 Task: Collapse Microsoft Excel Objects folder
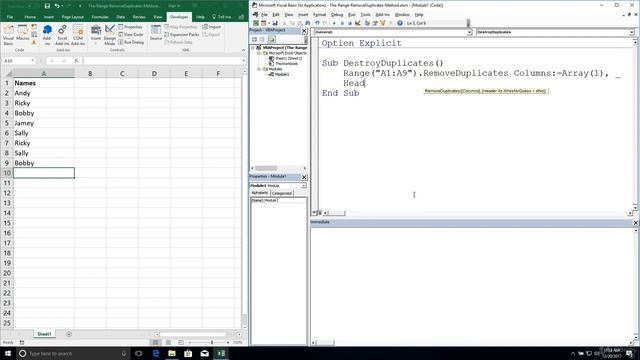[259, 53]
